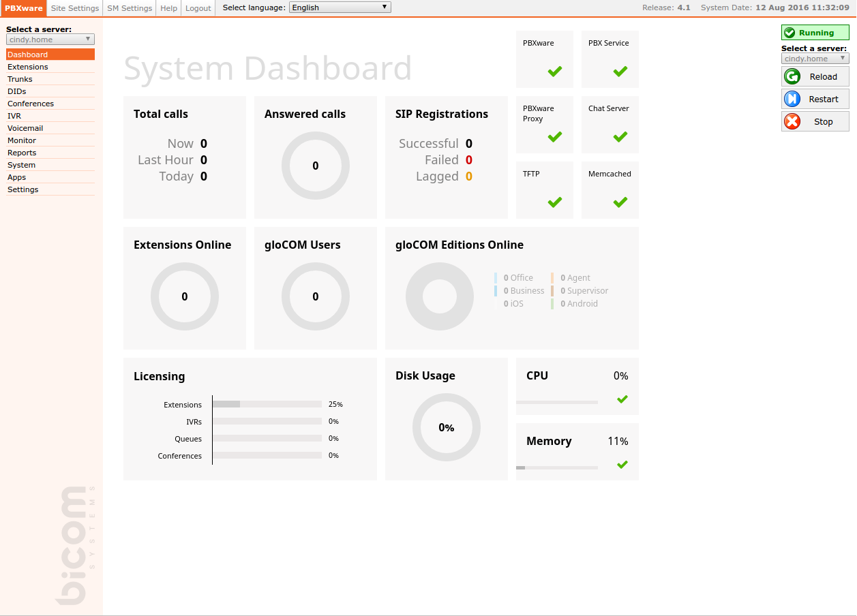The width and height of the screenshot is (857, 616).
Task: Click the green Running status check icon
Action: click(790, 33)
